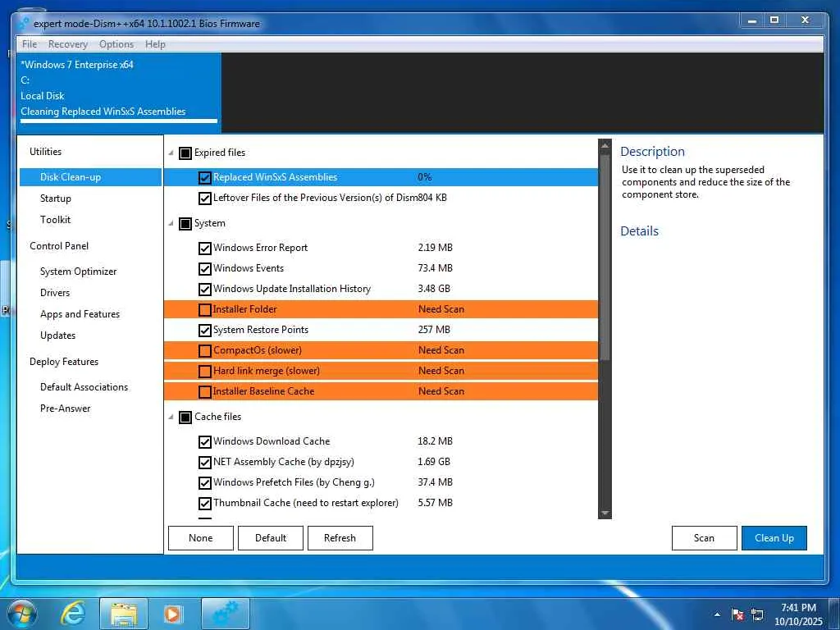The height and width of the screenshot is (630, 840).
Task: Enable CompactOs (slower) checkbox
Action: pyautogui.click(x=204, y=351)
